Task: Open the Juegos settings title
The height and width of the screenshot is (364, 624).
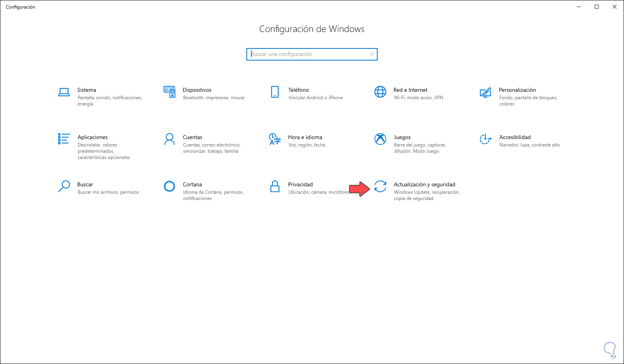Action: point(402,137)
